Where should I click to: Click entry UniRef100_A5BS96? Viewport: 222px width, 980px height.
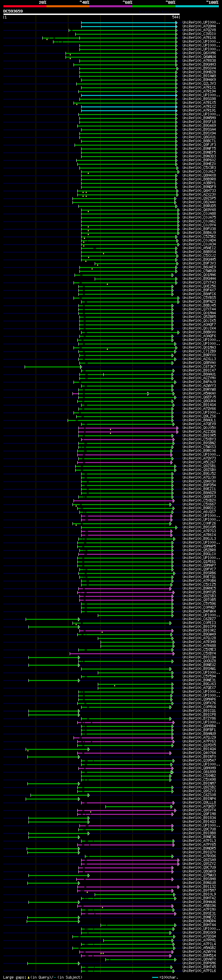(199, 906)
